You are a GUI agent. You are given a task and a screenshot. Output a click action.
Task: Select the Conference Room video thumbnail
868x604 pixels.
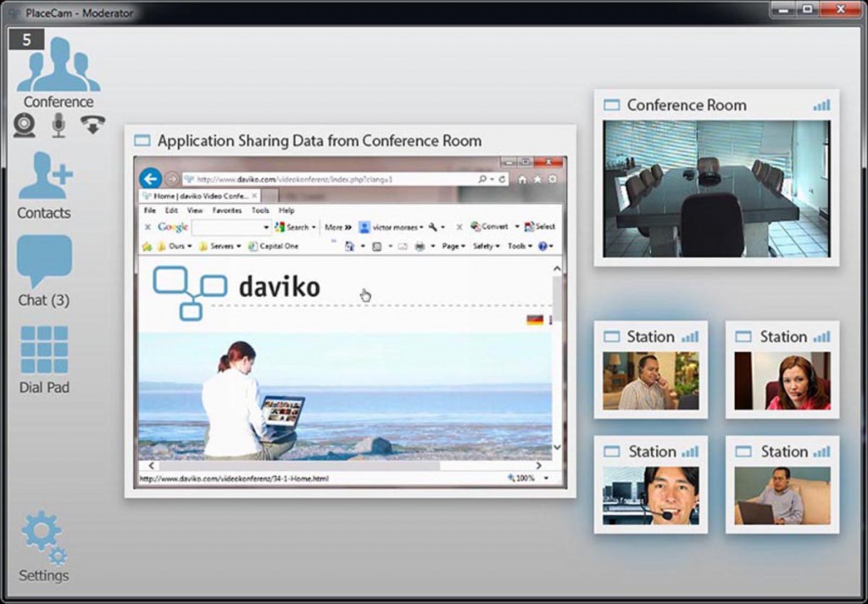click(x=716, y=188)
